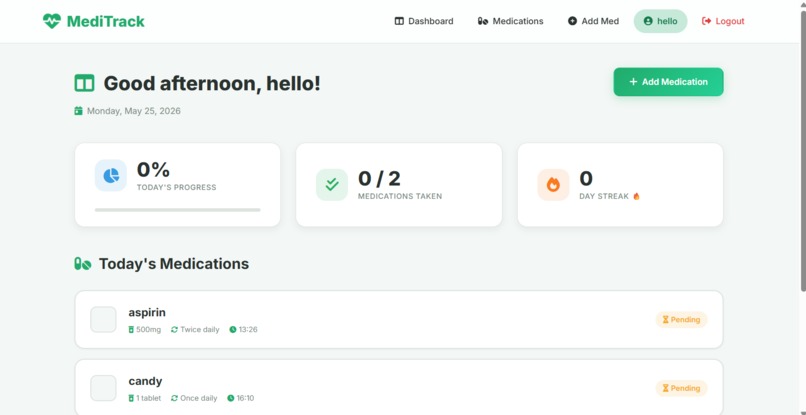Screen dimensions: 806x415
Task: Click the Pending badge on candy row
Action: (x=681, y=388)
